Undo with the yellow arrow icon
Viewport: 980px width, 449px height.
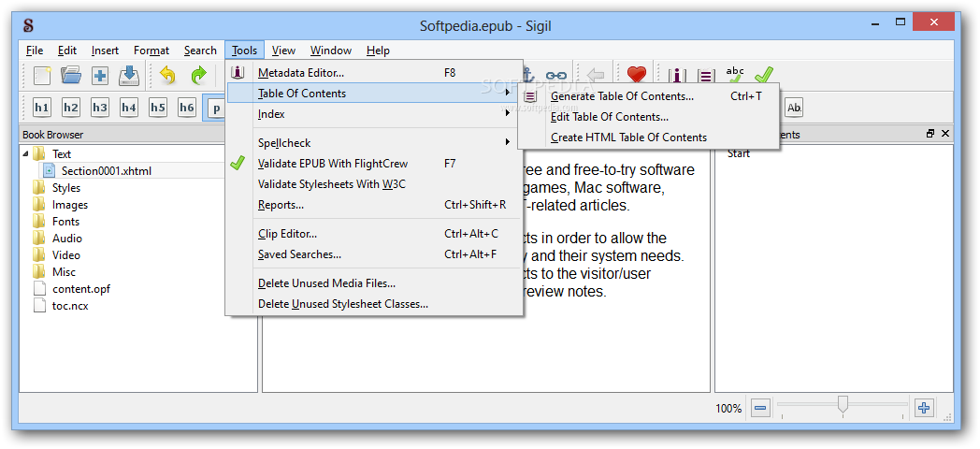[167, 76]
